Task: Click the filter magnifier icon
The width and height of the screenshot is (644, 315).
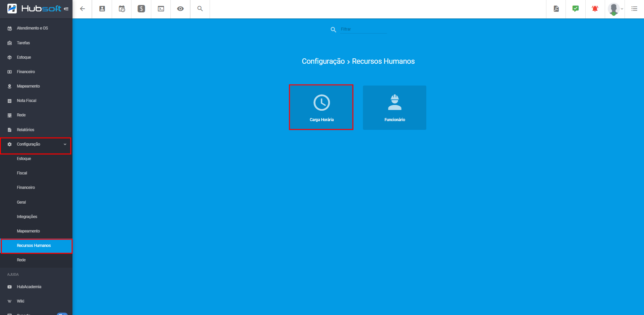Action: 333,30
